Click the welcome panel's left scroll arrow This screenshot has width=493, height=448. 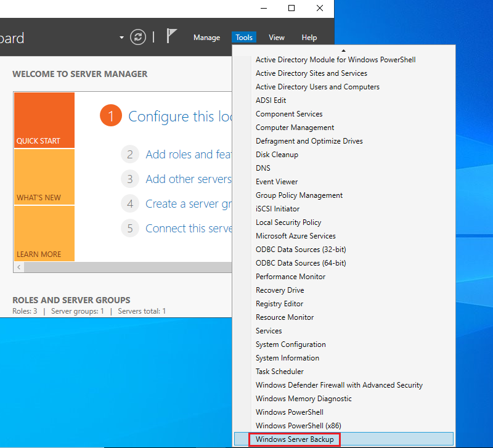[x=18, y=267]
